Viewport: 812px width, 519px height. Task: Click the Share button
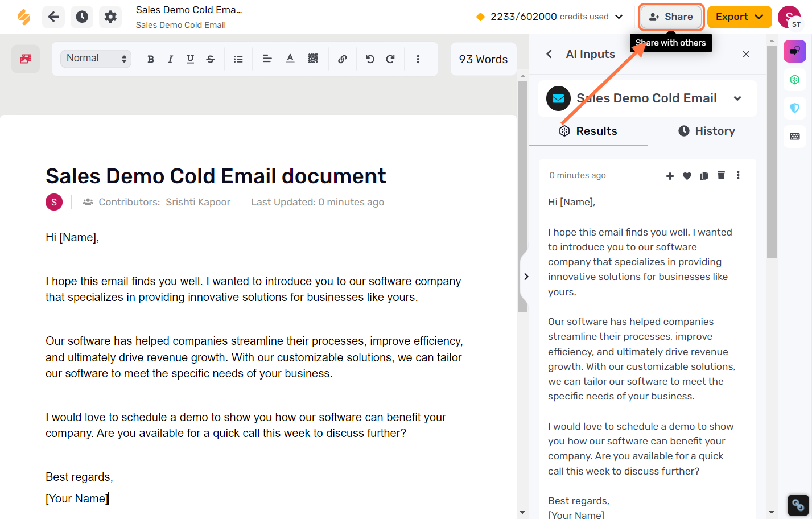coord(671,17)
